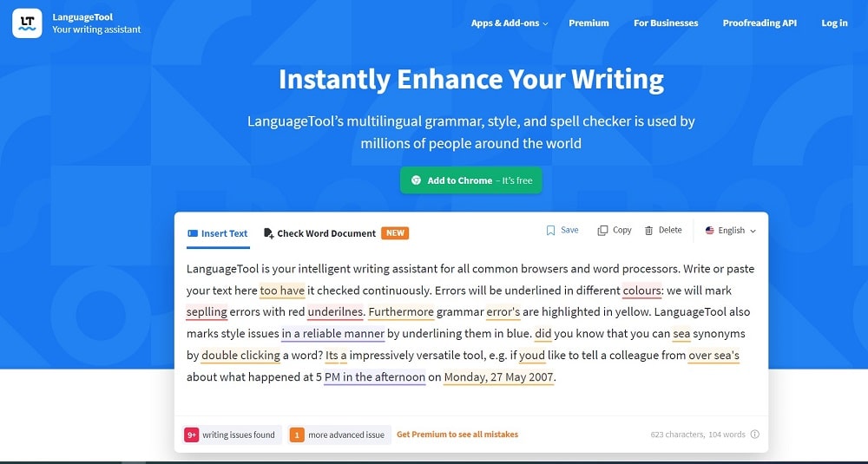
Task: Click the underlined word "error's"
Action: click(503, 312)
